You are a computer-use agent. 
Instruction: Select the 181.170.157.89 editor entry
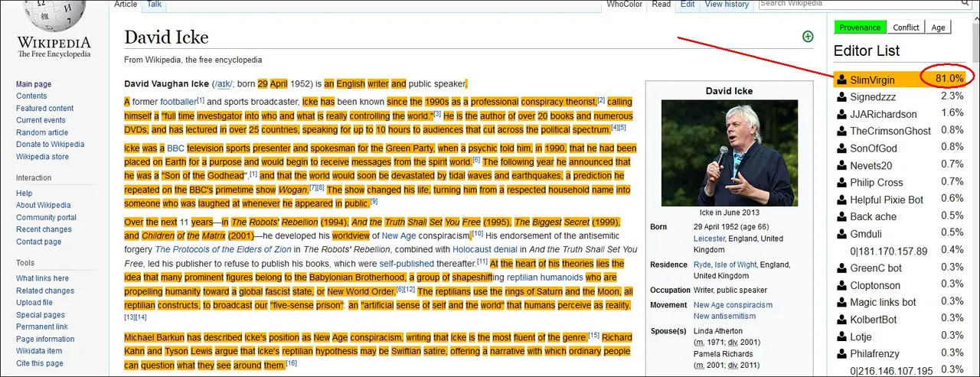pyautogui.click(x=888, y=251)
